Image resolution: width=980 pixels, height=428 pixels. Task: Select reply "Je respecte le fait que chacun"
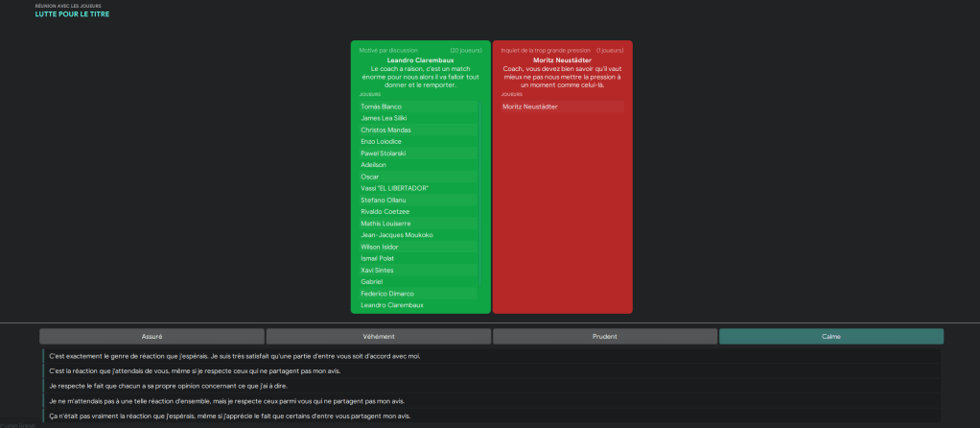click(x=168, y=386)
